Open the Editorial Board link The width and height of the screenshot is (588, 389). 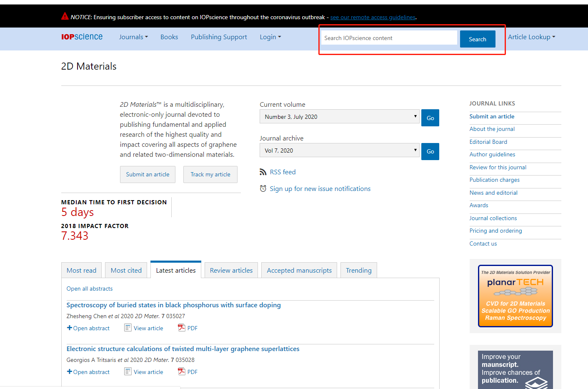[x=488, y=142]
